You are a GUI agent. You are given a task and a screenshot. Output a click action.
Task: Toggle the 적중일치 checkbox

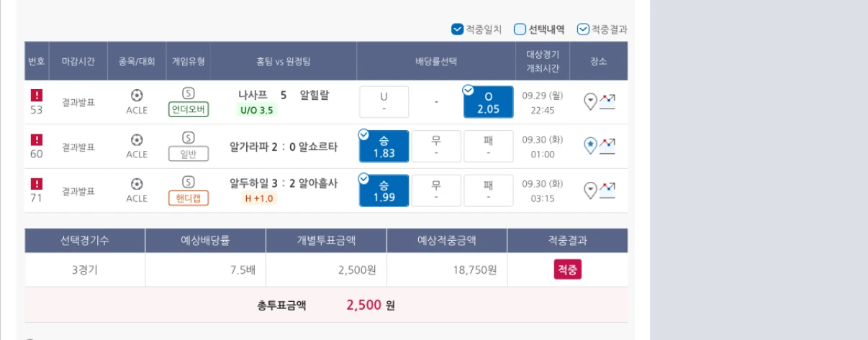click(x=456, y=29)
